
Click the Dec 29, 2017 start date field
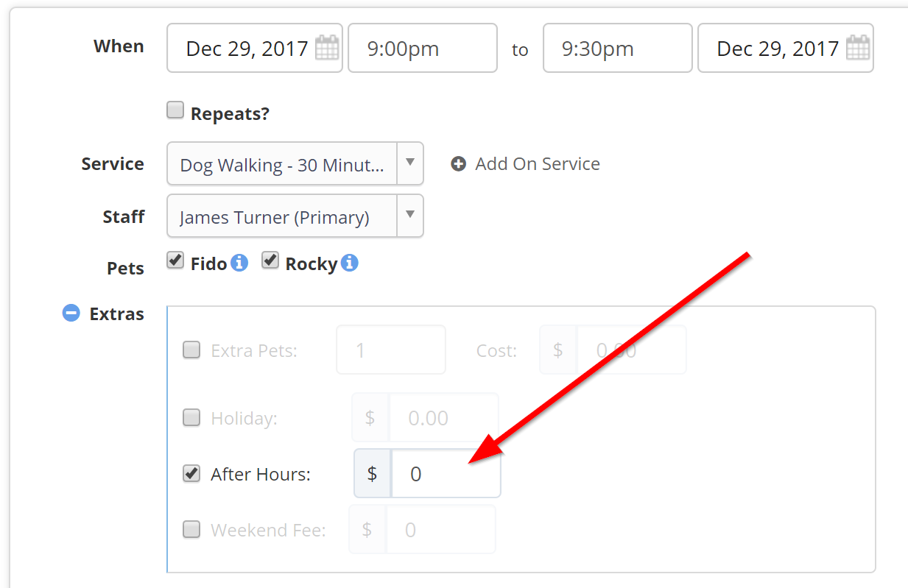[255, 48]
